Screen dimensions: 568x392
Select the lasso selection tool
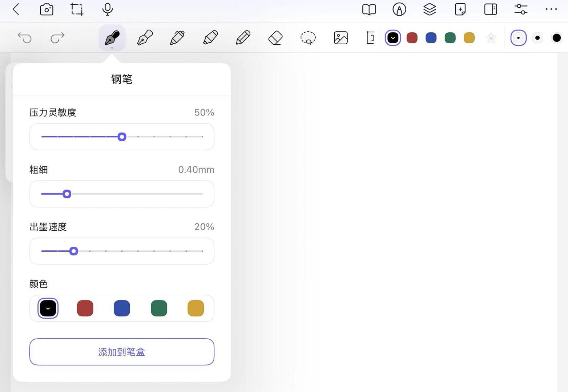[308, 38]
